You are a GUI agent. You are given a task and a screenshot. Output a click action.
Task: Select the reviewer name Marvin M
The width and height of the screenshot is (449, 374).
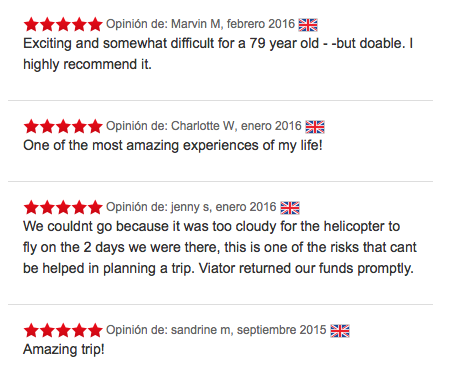pyautogui.click(x=196, y=24)
